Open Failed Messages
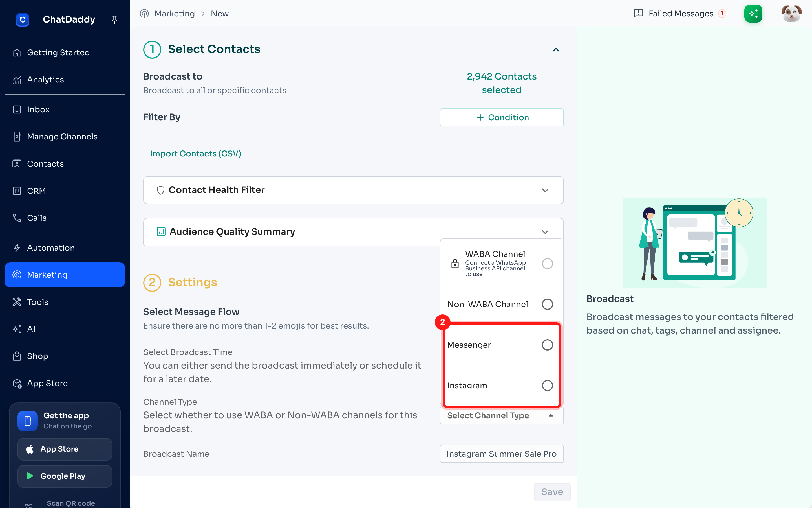812x508 pixels. [x=680, y=14]
